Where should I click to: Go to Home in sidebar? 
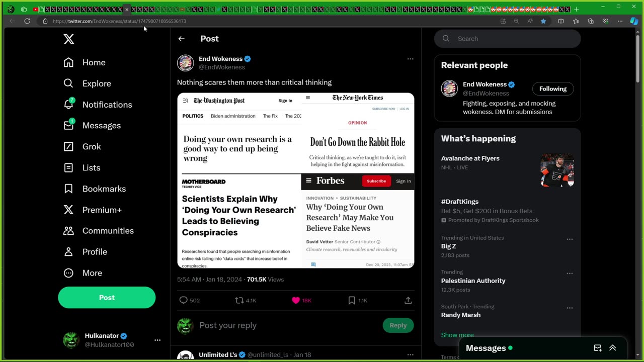85,62
